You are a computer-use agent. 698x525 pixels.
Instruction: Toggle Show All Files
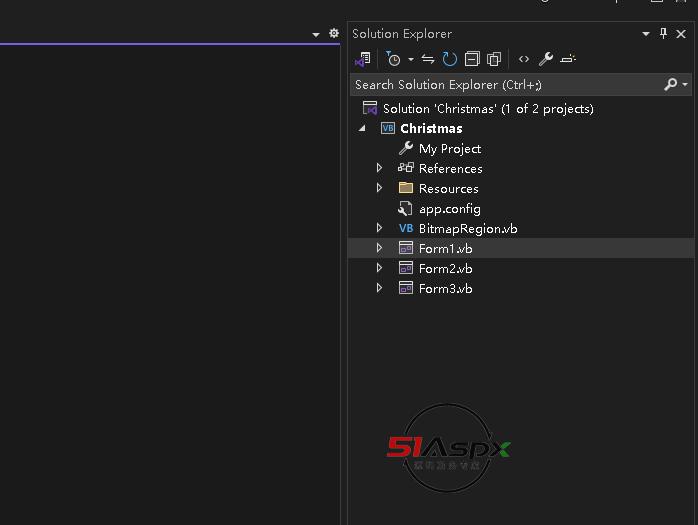494,59
